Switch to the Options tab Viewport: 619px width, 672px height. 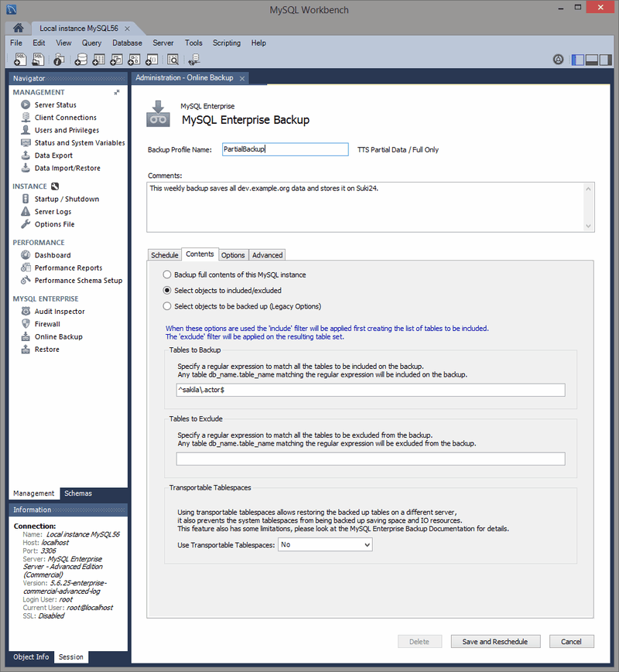tap(233, 255)
